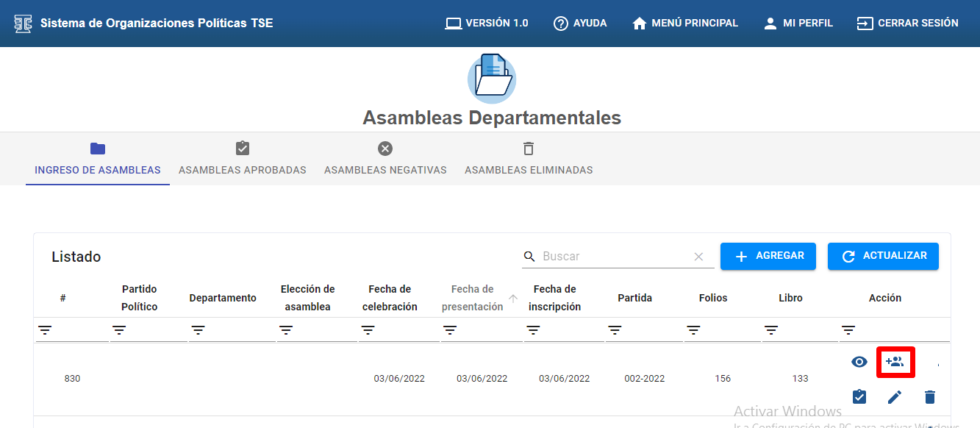Clear the search with the X icon
This screenshot has width=980, height=428.
point(698,257)
